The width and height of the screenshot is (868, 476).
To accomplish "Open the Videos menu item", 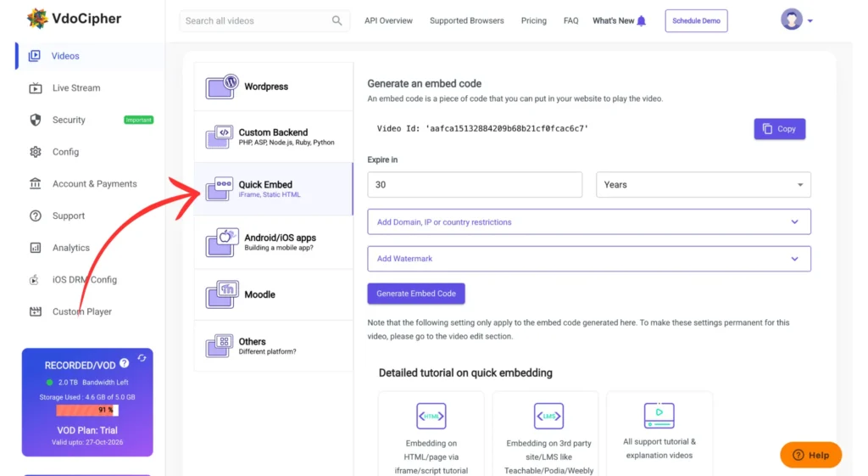I will [x=90, y=56].
